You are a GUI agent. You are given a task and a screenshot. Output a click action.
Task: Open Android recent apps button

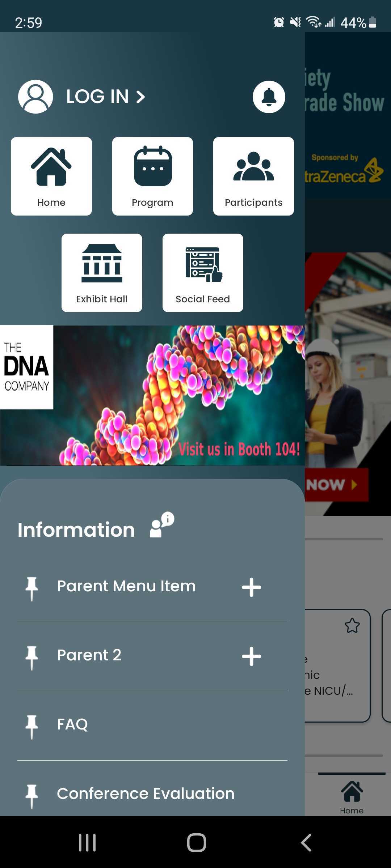87,843
